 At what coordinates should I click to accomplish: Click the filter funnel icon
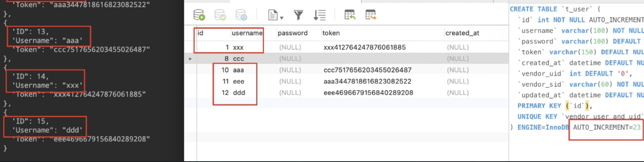tap(298, 15)
